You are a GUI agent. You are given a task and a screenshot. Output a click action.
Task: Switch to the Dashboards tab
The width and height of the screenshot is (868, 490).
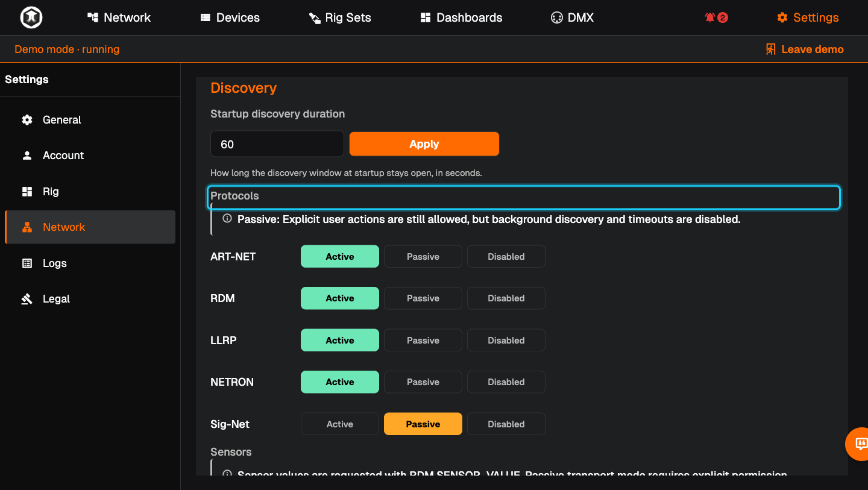coord(462,17)
